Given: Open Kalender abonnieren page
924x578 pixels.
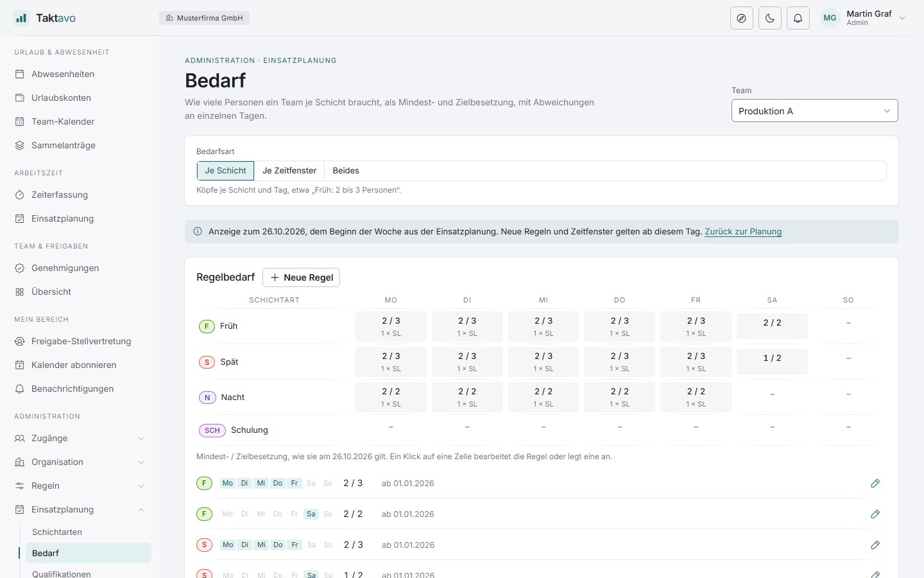Looking at the screenshot, I should pos(80,365).
